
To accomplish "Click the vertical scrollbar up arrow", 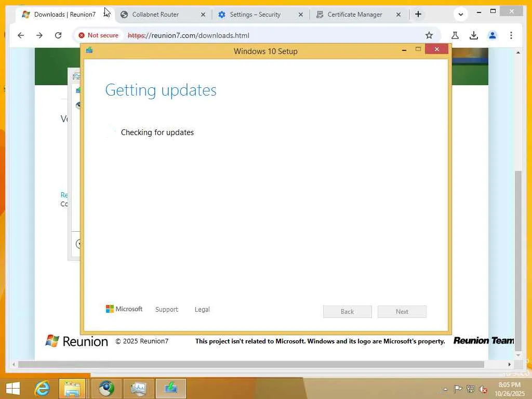I will click(x=518, y=52).
